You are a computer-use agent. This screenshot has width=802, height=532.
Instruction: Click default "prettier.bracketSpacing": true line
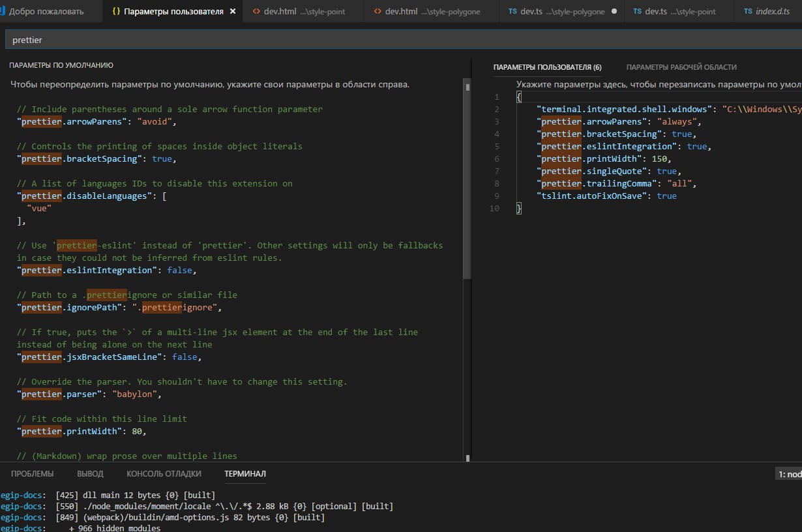click(97, 158)
